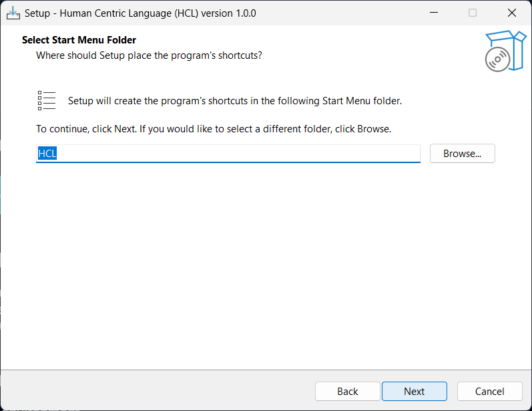Click the installer icon in the title bar
This screenshot has height=411, width=532.
(13, 13)
